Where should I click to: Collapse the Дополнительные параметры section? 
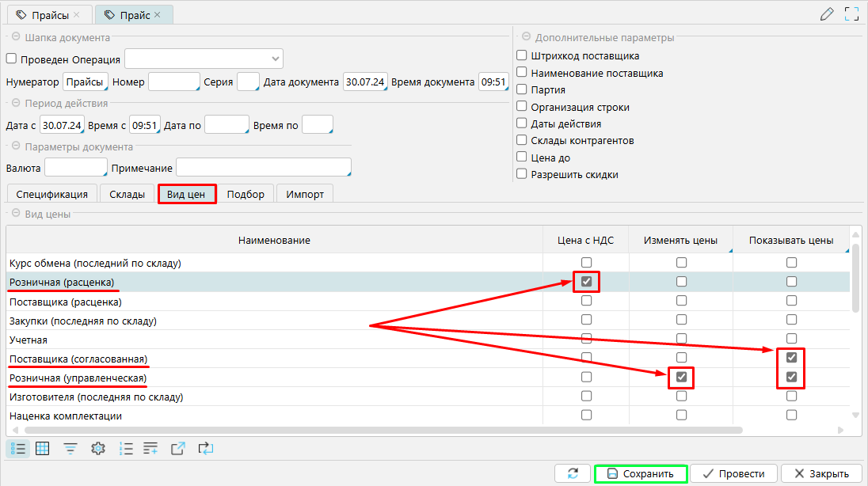tap(525, 37)
